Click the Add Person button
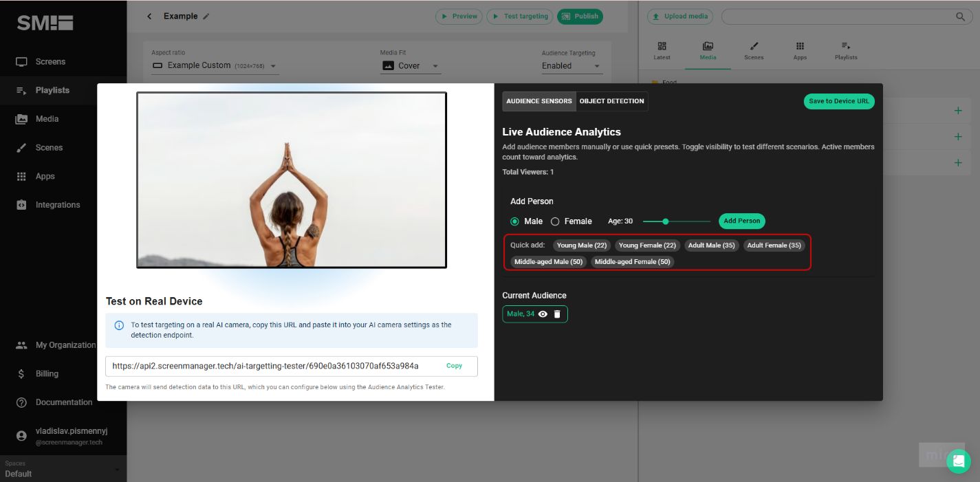 (742, 221)
